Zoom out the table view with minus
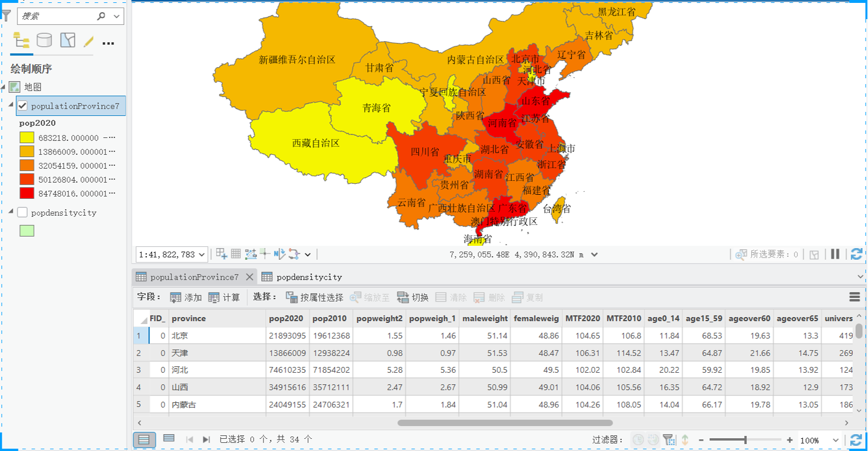The height and width of the screenshot is (451, 868). [701, 440]
